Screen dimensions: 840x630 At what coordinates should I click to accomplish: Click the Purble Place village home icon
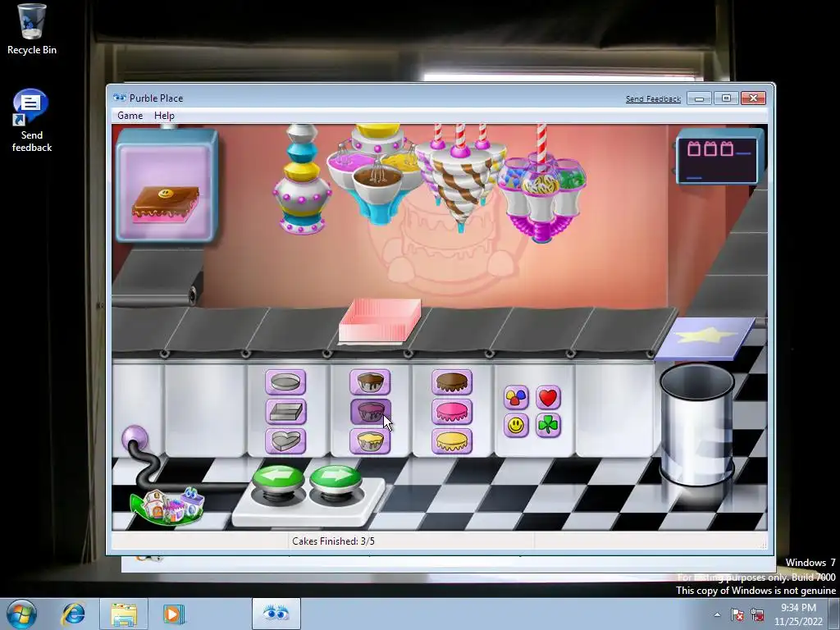point(167,505)
